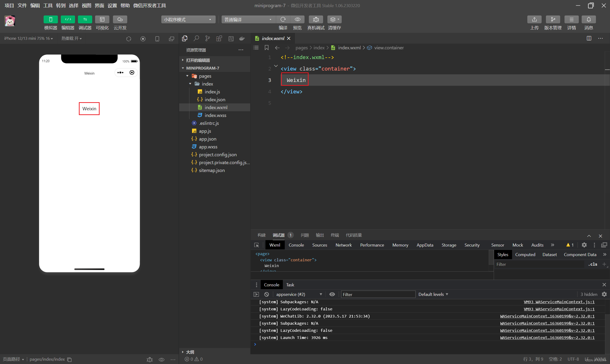
Task: Toggle the console eye live-expression icon
Action: click(332, 294)
